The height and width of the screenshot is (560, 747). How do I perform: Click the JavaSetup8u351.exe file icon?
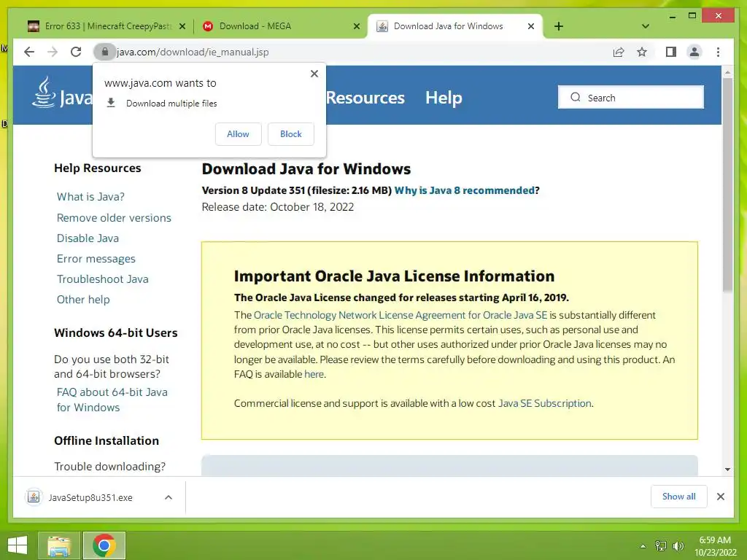point(34,497)
